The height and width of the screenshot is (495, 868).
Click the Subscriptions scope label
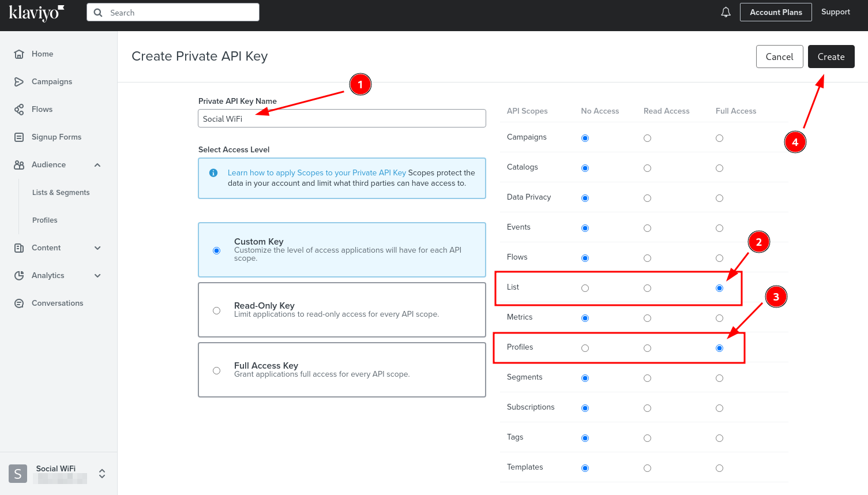click(531, 407)
